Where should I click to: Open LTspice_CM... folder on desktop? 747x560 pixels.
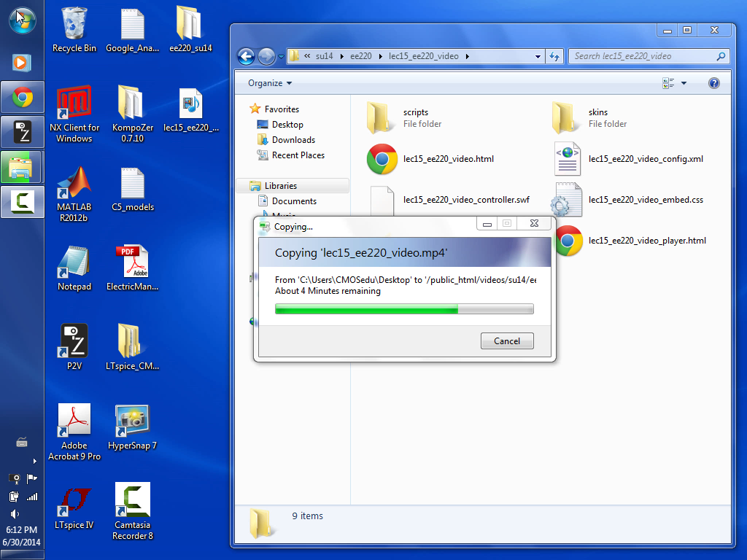pos(133,348)
